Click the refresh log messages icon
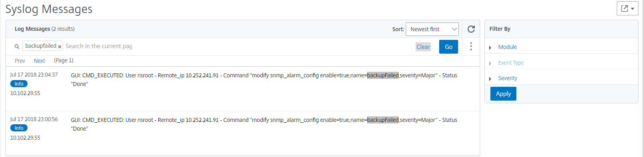The width and height of the screenshot is (644, 157). [471, 29]
